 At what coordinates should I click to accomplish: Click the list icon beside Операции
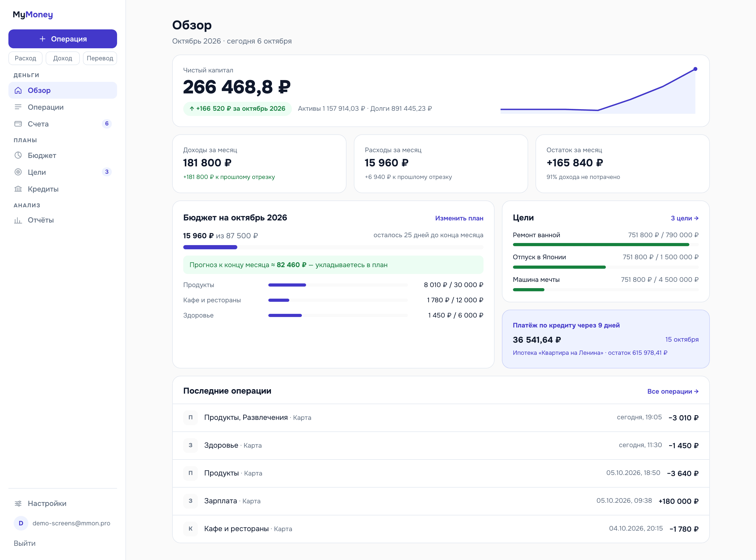18,107
